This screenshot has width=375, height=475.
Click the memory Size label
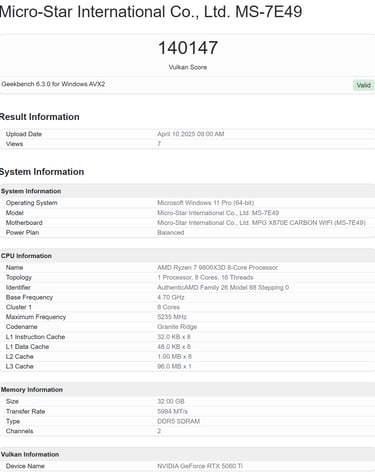12,401
